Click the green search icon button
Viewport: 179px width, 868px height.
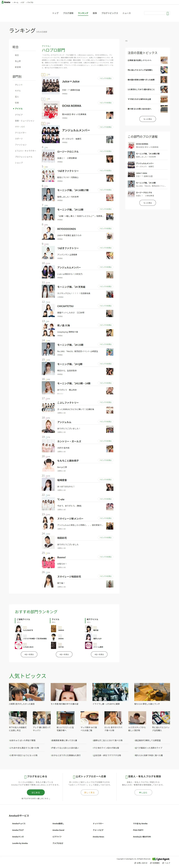pyautogui.click(x=168, y=13)
